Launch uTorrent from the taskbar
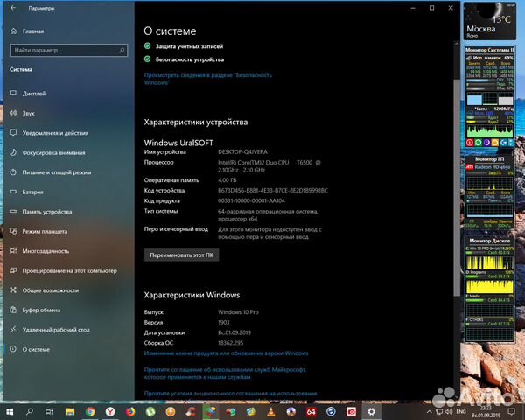The image size is (525, 420). (150, 411)
